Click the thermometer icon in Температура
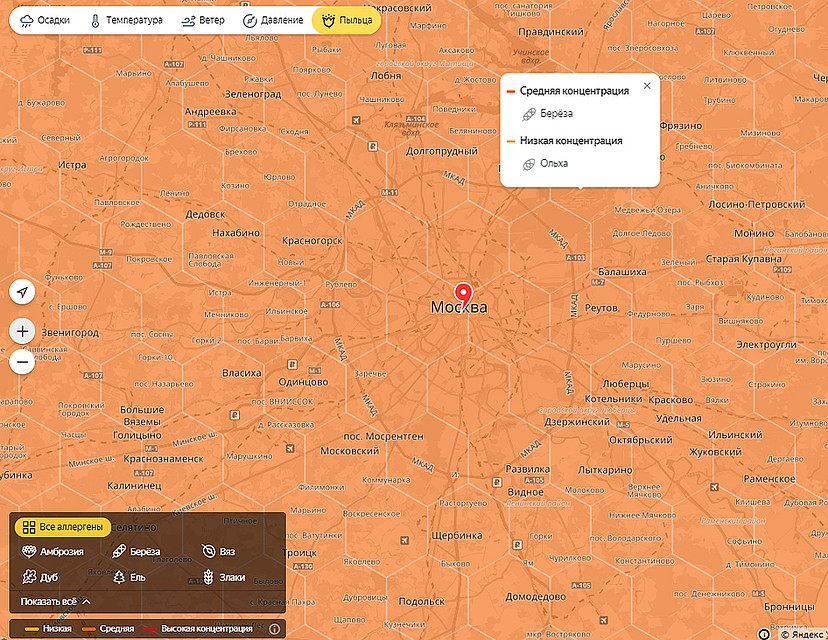The image size is (828, 640). 95,21
